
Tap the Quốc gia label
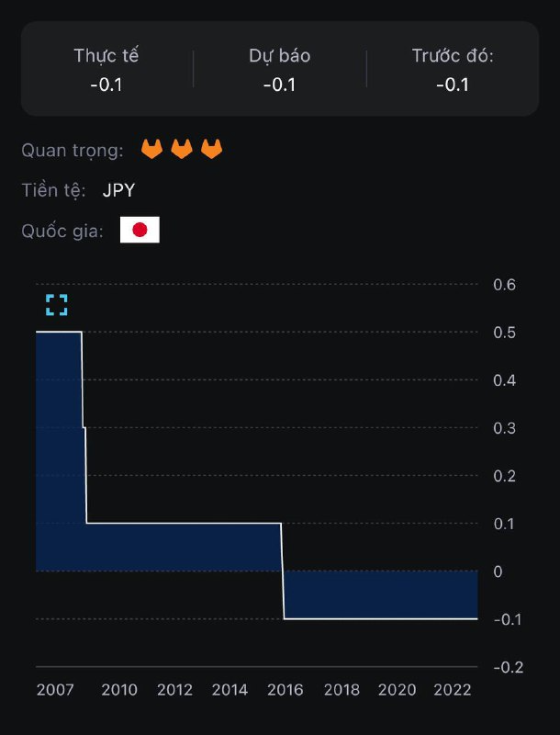[62, 230]
